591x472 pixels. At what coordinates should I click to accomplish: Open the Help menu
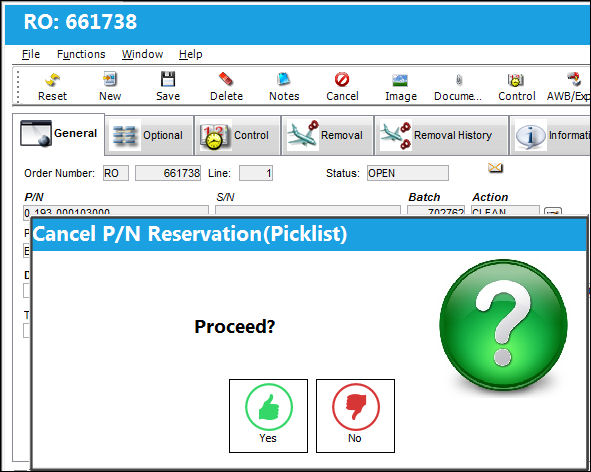[x=190, y=54]
